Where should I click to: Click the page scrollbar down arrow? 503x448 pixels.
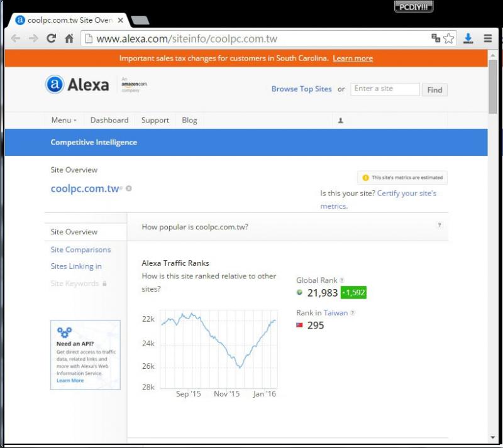click(x=493, y=437)
